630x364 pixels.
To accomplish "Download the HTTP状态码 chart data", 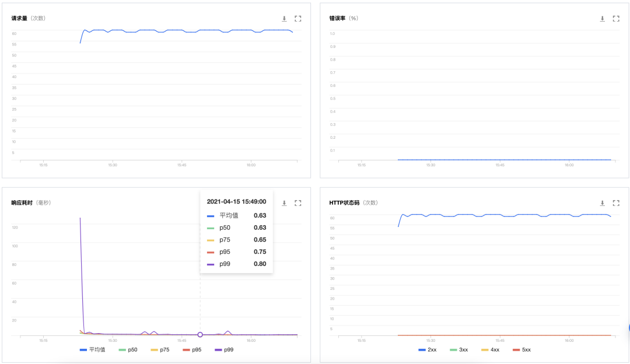I will [602, 203].
